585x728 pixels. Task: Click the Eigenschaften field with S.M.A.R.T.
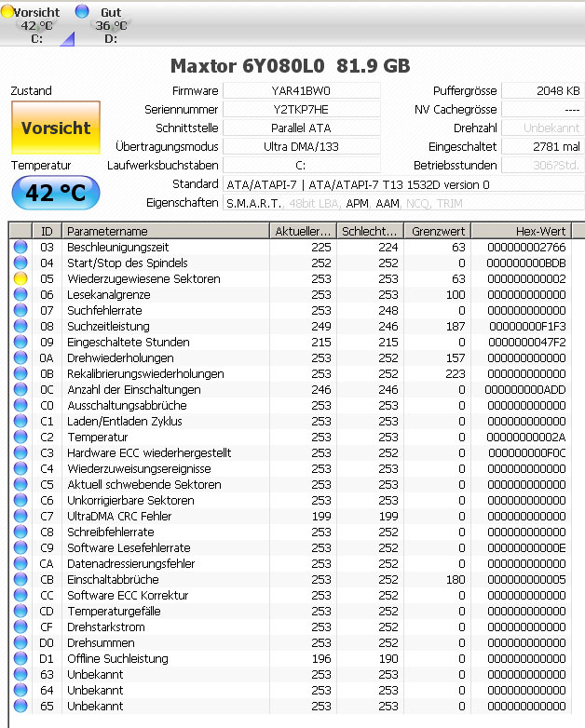[x=403, y=203]
